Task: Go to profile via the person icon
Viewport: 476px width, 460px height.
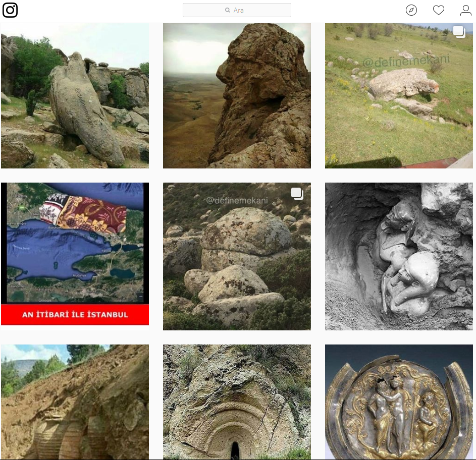Action: (465, 10)
